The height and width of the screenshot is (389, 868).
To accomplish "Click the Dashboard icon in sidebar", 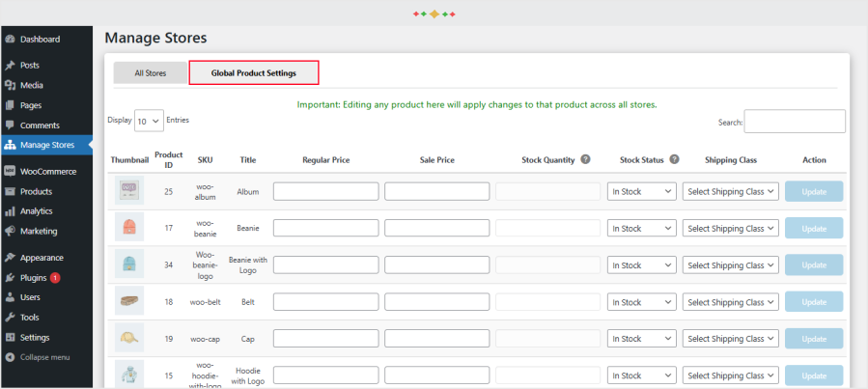I will tap(10, 40).
